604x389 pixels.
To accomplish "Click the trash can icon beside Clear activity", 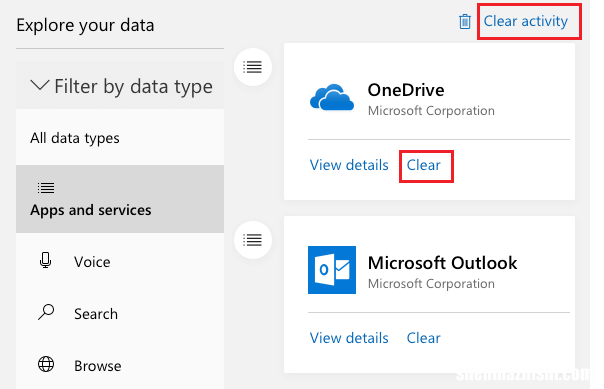I will pyautogui.click(x=465, y=22).
